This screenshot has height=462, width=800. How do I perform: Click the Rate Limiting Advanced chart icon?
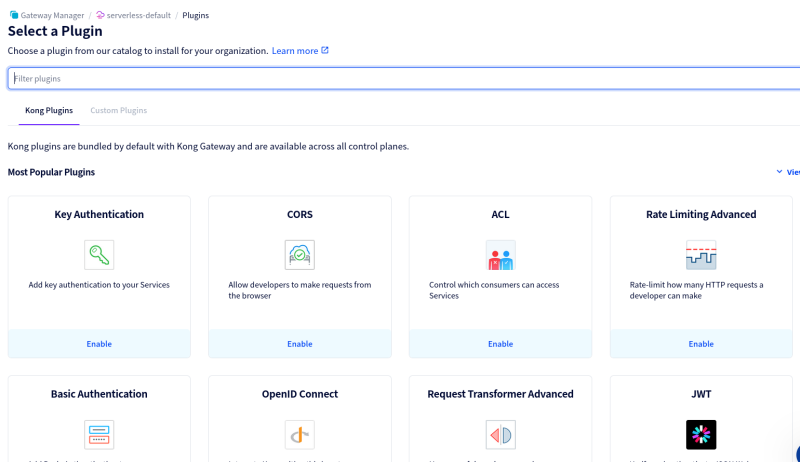click(x=701, y=255)
